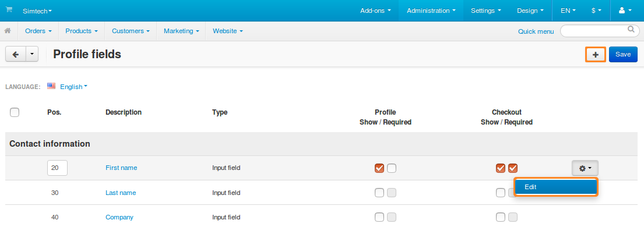
Task: Go back using the left arrow button
Action: [x=16, y=54]
